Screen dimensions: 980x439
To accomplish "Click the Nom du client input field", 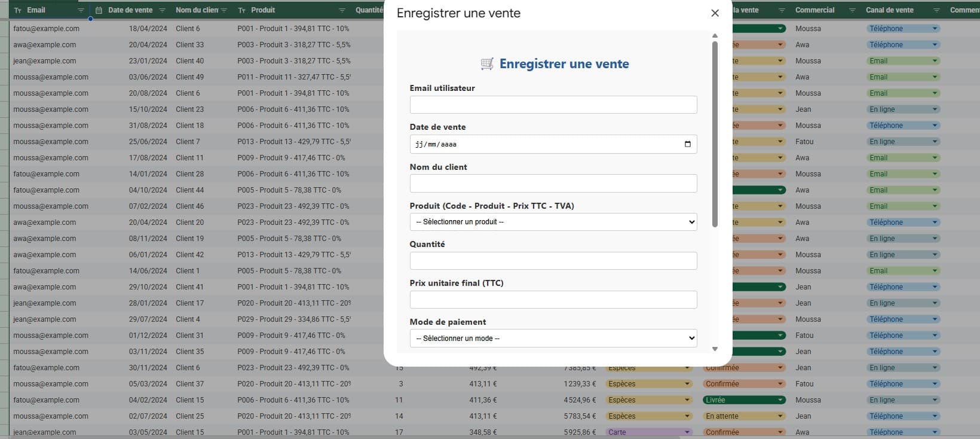I will click(553, 183).
